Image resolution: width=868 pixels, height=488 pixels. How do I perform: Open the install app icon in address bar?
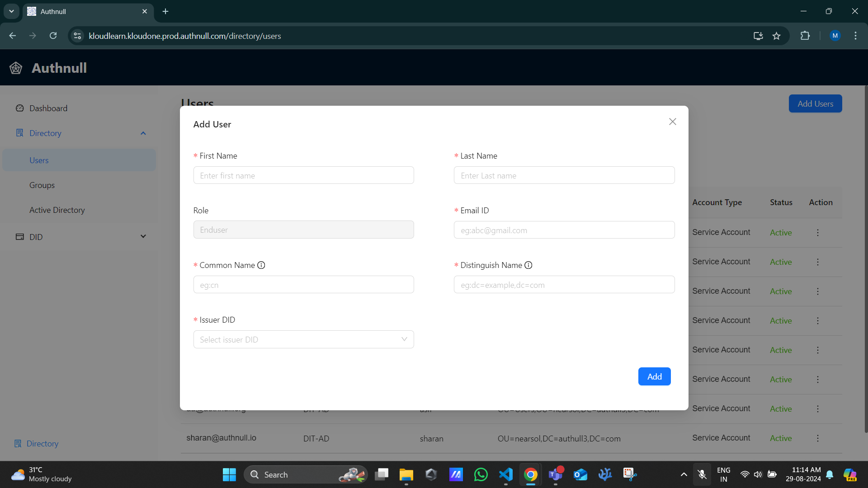click(x=758, y=36)
